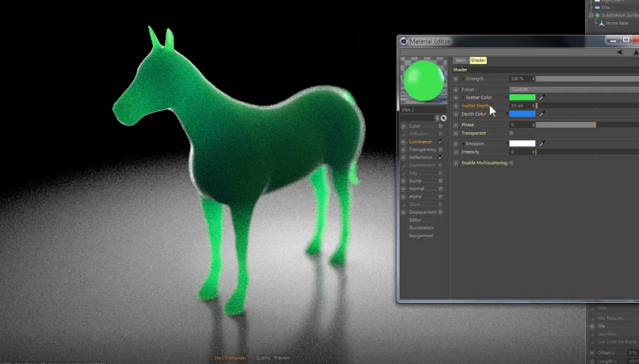Click the Alpha channel animation dot
The height and width of the screenshot is (364, 639).
[x=403, y=197]
